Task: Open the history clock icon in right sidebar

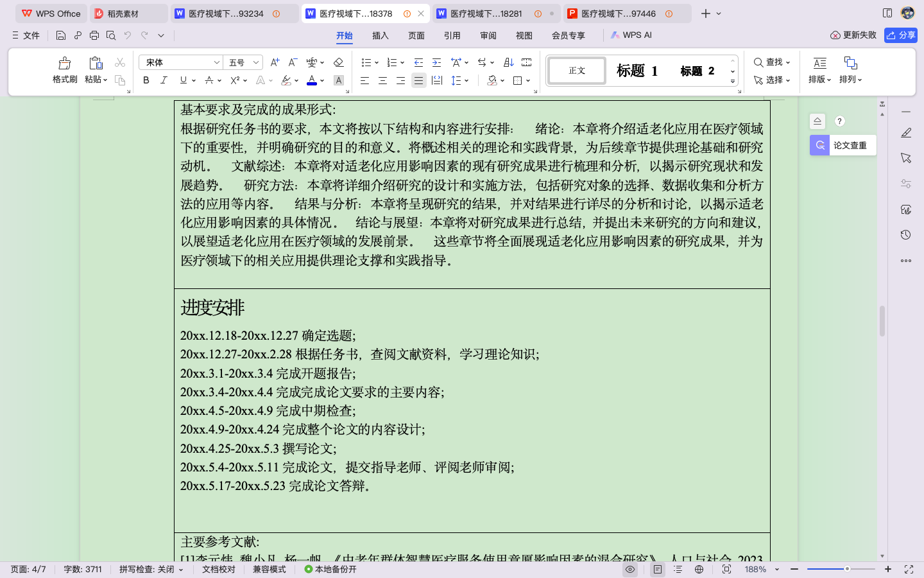Action: coord(905,235)
